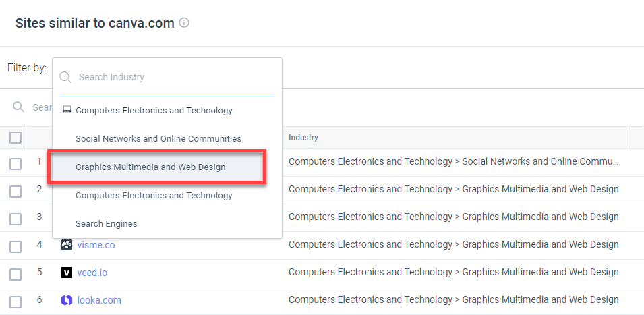Check the visme.co row checkbox
Viewport: 644px width, 315px height.
click(x=16, y=247)
